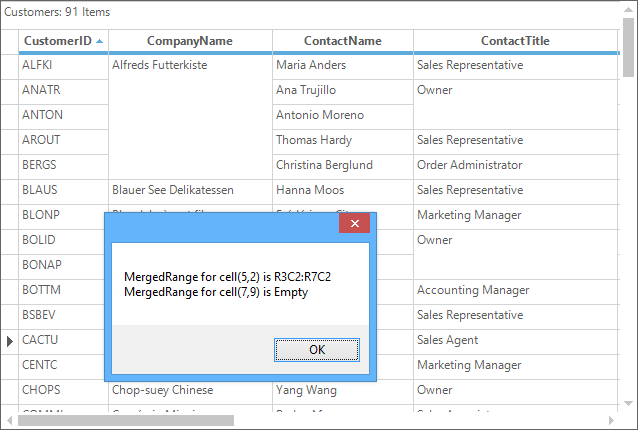Screen dimensions: 638x430
Task: Click the Maria Anders contact cell
Action: (x=342, y=65)
